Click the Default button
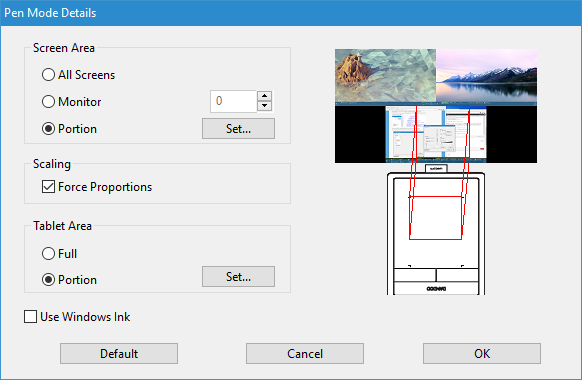582x380 pixels. click(x=119, y=353)
